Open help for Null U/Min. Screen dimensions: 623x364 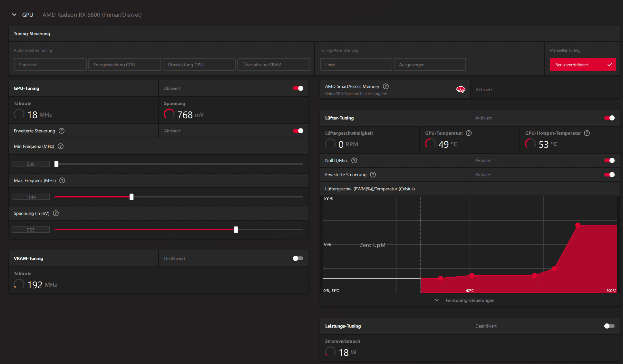point(354,160)
